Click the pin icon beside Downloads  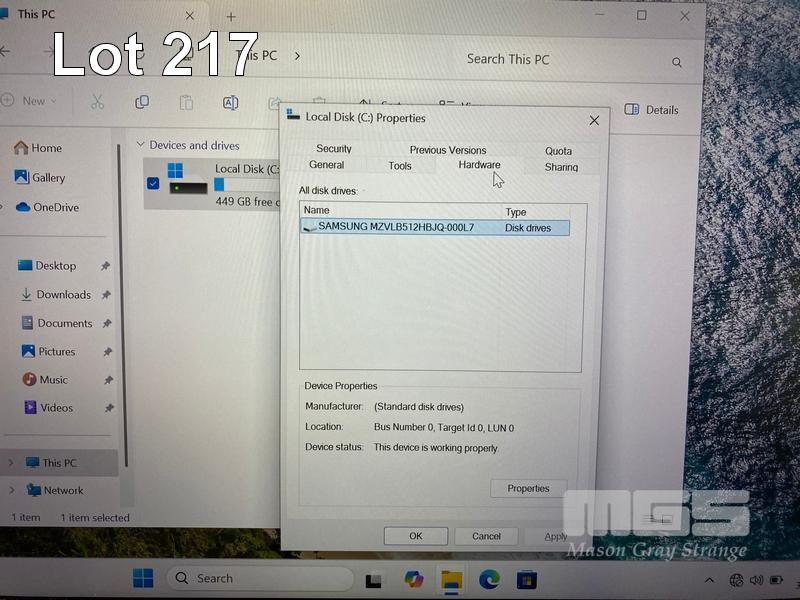pos(106,294)
